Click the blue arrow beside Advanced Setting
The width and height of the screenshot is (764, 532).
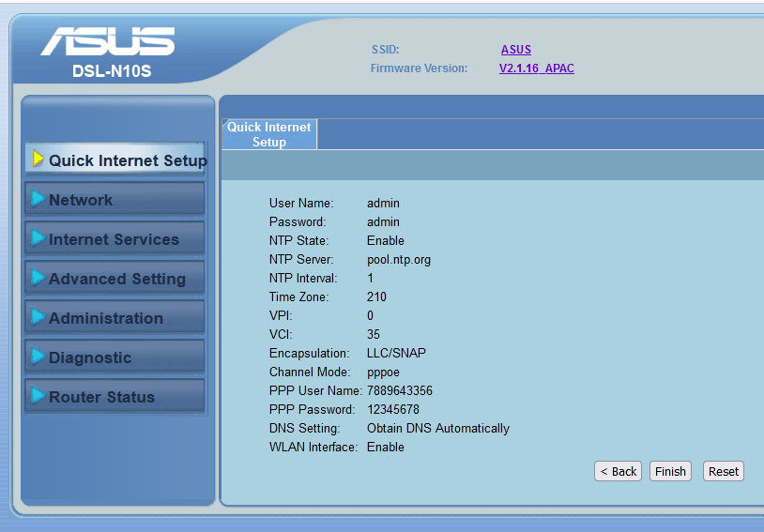38,277
